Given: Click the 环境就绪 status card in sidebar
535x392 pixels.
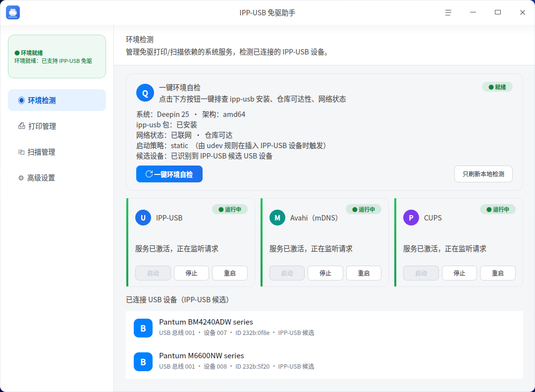Looking at the screenshot, I should click(57, 56).
